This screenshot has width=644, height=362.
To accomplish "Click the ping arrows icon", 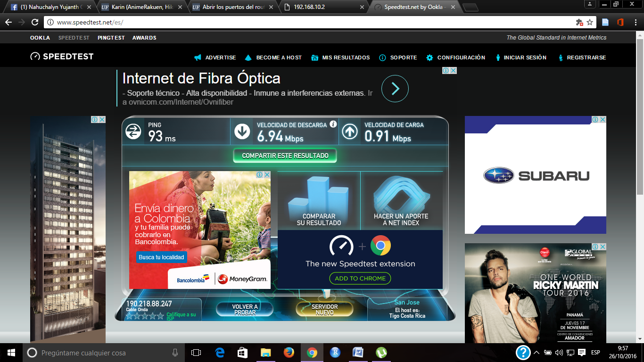I will (x=133, y=132).
